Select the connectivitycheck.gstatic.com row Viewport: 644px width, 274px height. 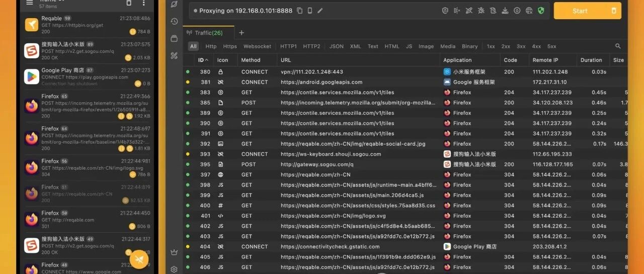(x=405, y=247)
